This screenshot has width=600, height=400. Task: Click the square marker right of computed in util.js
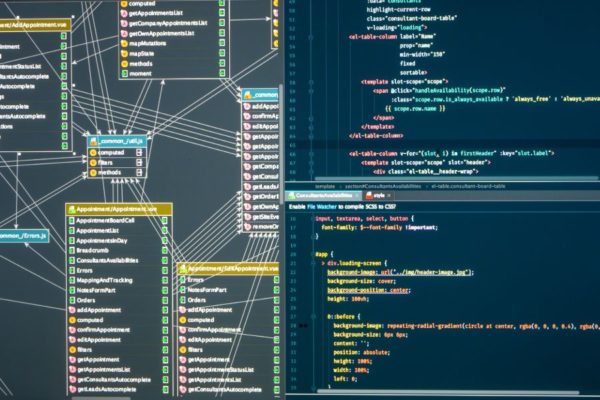(139, 152)
